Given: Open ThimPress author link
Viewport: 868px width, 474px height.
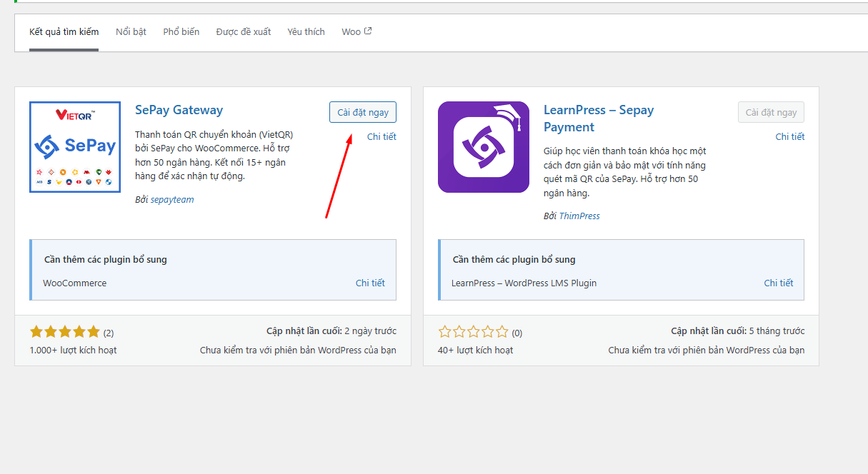Looking at the screenshot, I should click(579, 216).
